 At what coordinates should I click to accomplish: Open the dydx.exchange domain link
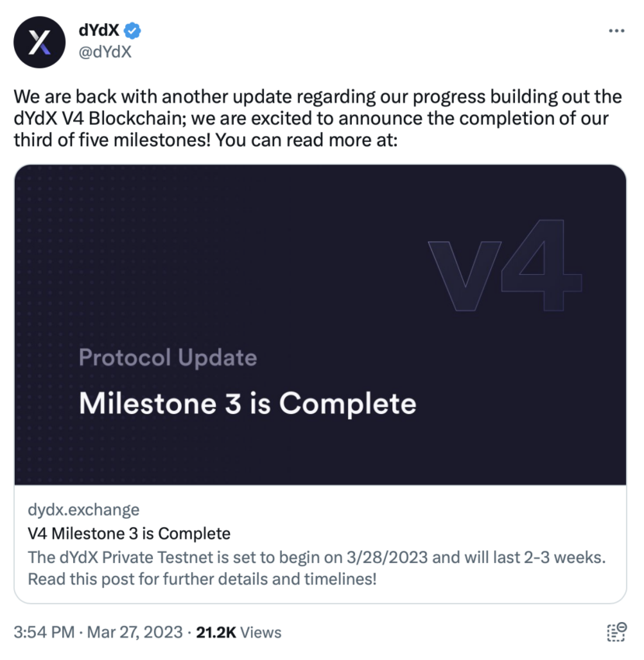[83, 509]
